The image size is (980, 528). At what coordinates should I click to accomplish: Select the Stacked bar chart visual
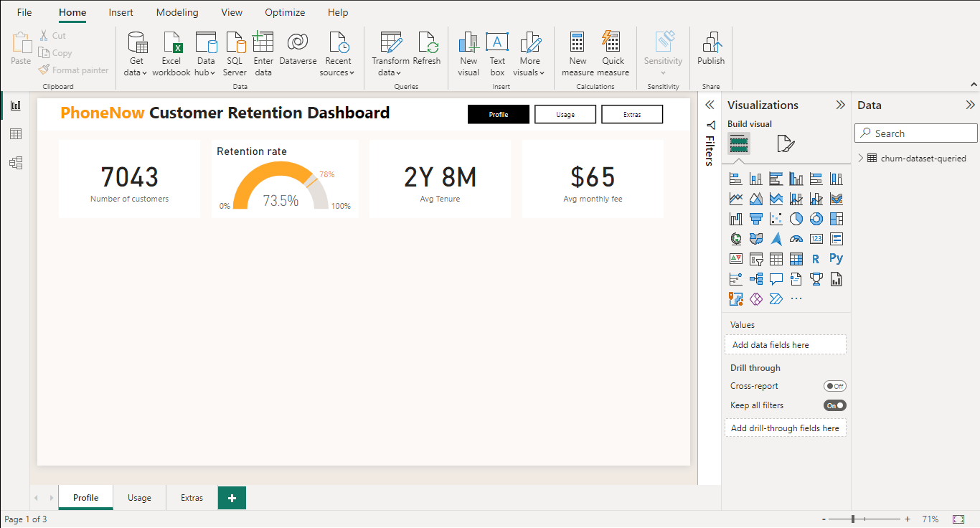pos(736,179)
